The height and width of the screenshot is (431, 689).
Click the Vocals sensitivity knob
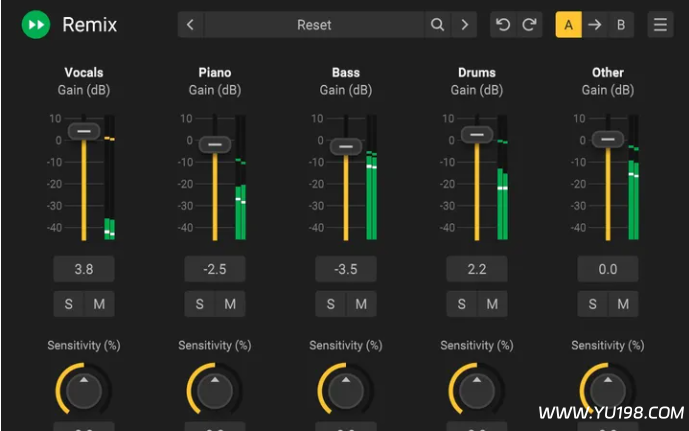(x=84, y=390)
